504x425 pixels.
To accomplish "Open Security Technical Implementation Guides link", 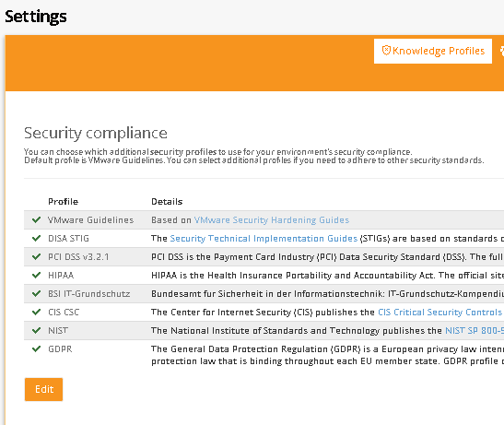I will pos(264,239).
